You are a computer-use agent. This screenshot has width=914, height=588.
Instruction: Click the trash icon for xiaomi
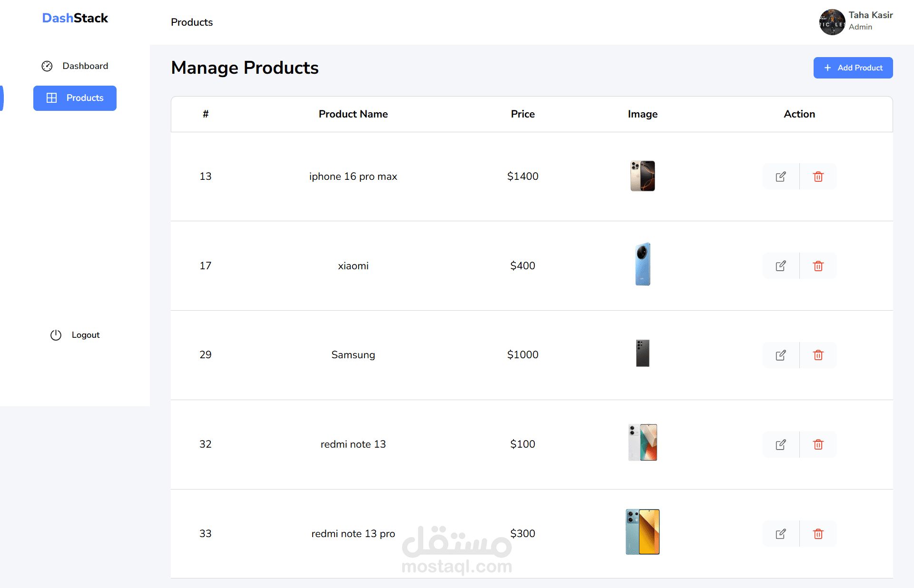pyautogui.click(x=818, y=266)
